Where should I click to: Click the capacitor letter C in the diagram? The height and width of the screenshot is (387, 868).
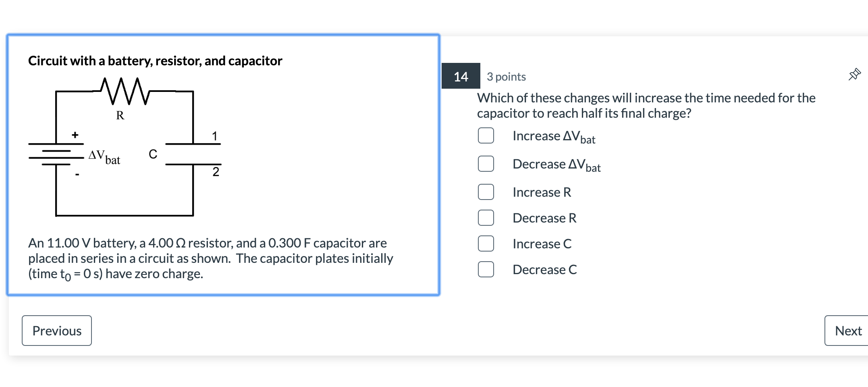point(153,154)
